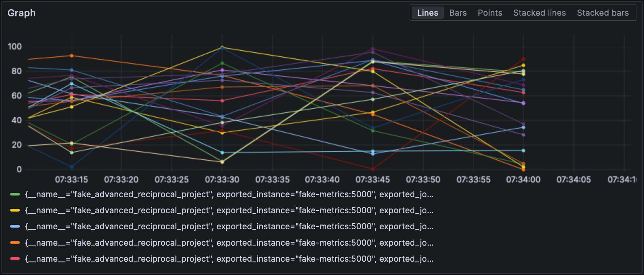
Task: Toggle the orange series legend label
Action: (x=229, y=243)
